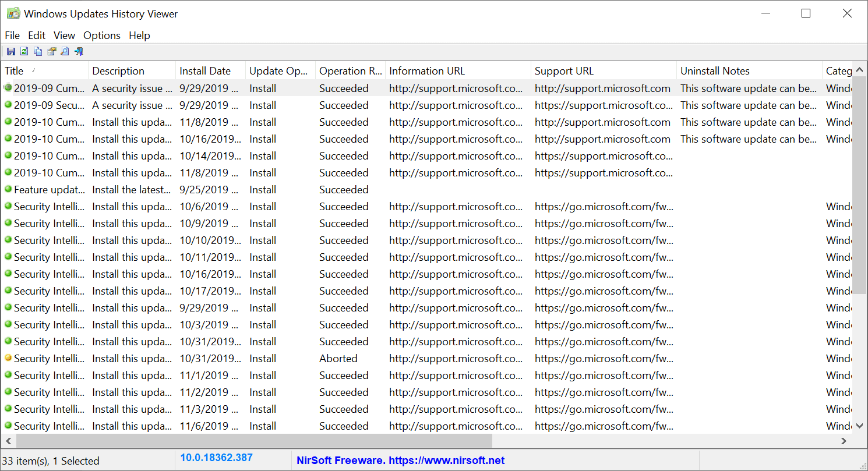Click green icon of row installed 10/17/2019
This screenshot has width=868, height=471.
click(x=8, y=291)
